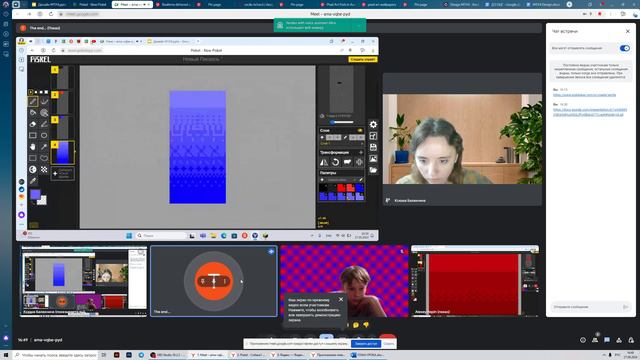Select the Move hand tool in Piskel
Viewport: 640px width, 360px height.
point(33,147)
